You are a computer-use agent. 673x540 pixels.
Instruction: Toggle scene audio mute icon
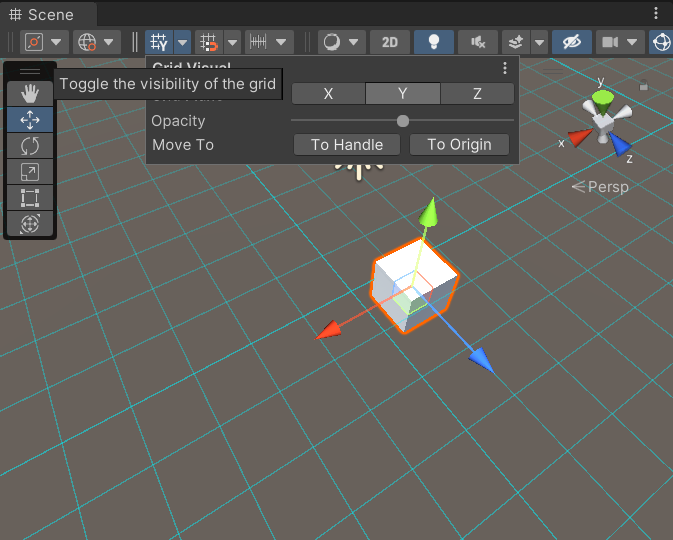coord(478,42)
